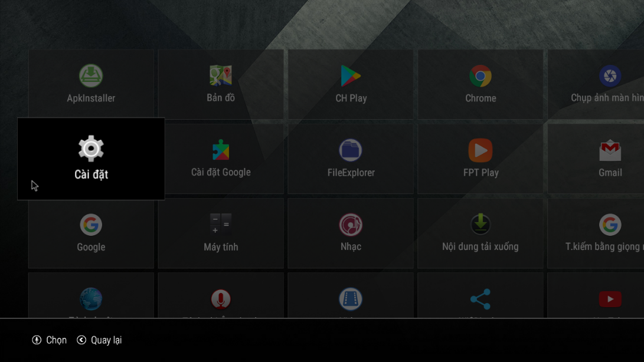Open the ApkInstaller app
This screenshot has width=644, height=362.
pyautogui.click(x=91, y=84)
